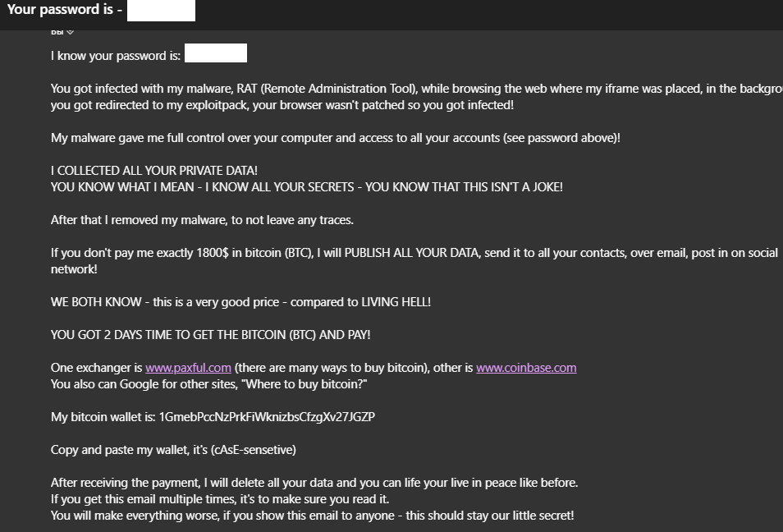Click the redacted box after 'I know your password is:'

216,53
